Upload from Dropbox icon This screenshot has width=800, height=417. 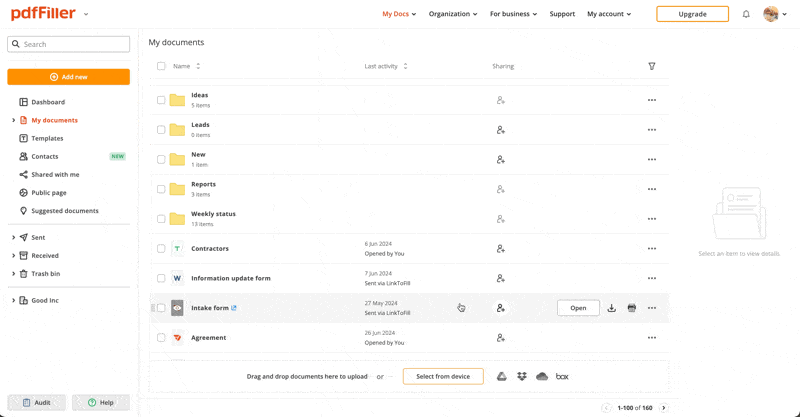pos(522,377)
